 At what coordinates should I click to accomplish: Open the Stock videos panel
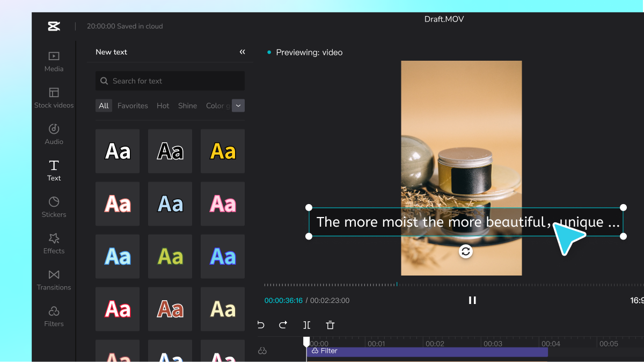click(x=54, y=98)
